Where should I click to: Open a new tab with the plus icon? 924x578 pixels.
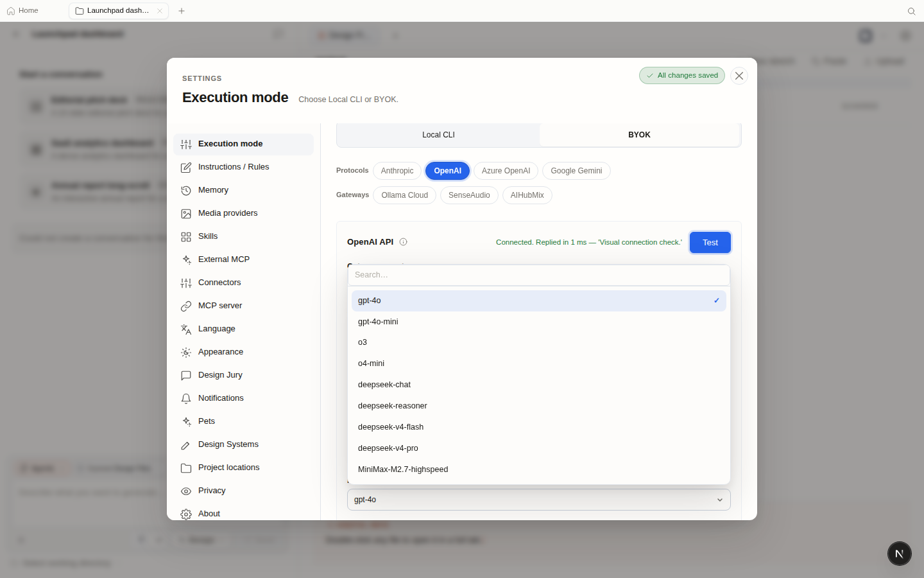182,11
